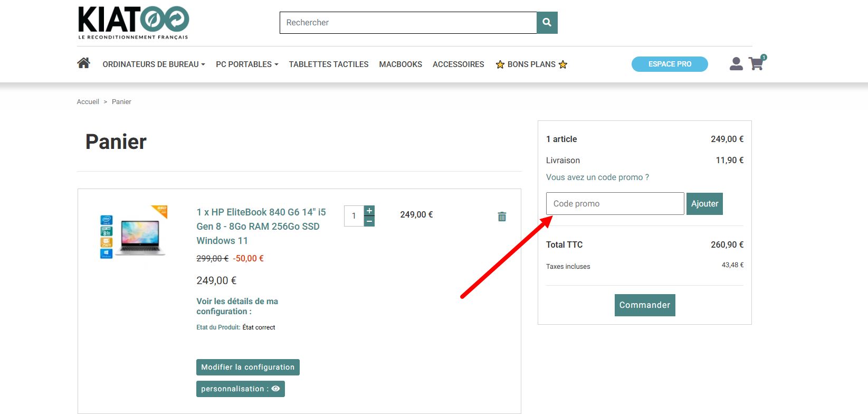This screenshot has height=414, width=868.
Task: Decrease quantity with the minus button
Action: point(369,221)
